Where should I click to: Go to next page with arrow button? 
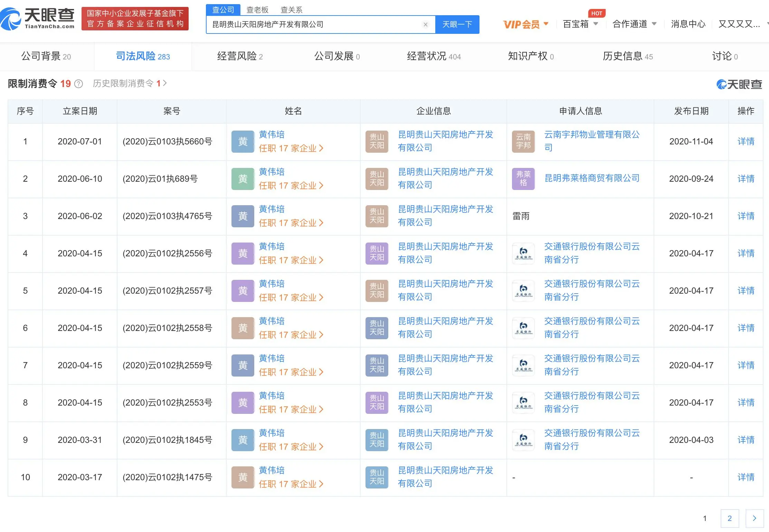[754, 518]
